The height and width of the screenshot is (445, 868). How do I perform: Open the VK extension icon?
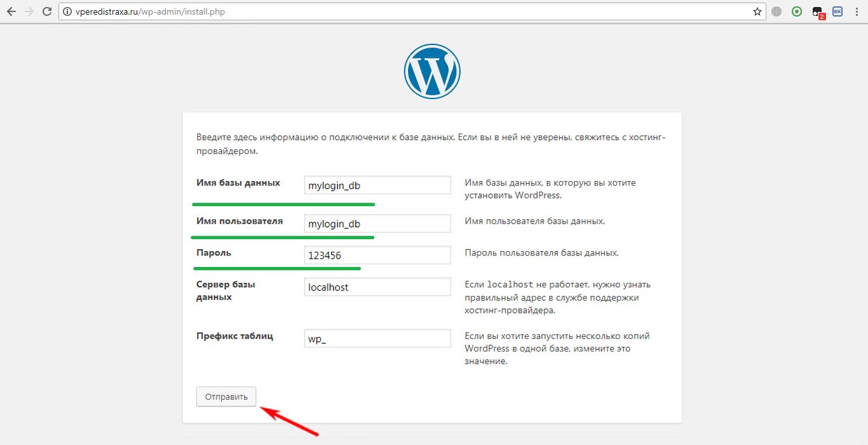837,11
